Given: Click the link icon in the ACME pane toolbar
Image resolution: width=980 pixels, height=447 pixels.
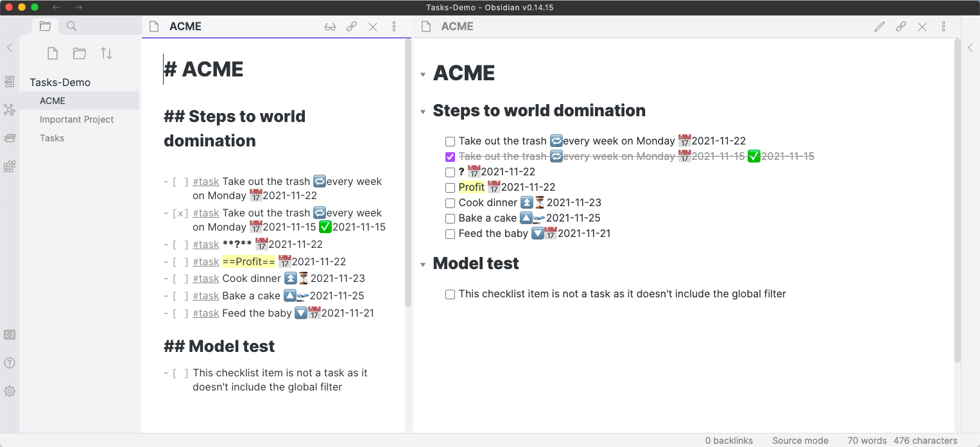Looking at the screenshot, I should tap(352, 26).
